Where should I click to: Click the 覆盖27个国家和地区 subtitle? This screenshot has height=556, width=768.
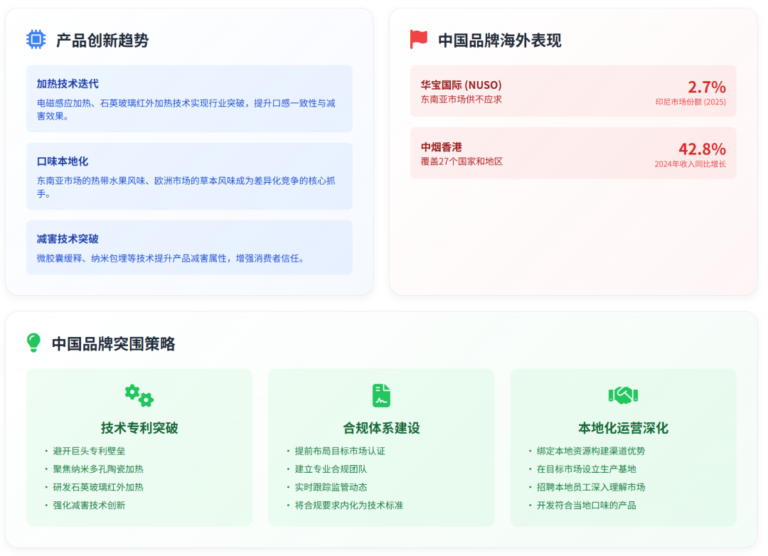tap(462, 162)
